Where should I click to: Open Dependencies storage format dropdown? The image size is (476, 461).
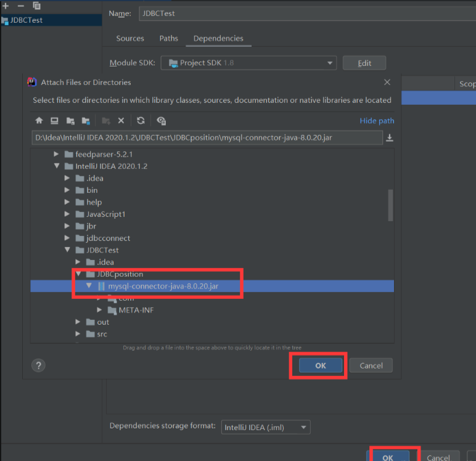(266, 427)
